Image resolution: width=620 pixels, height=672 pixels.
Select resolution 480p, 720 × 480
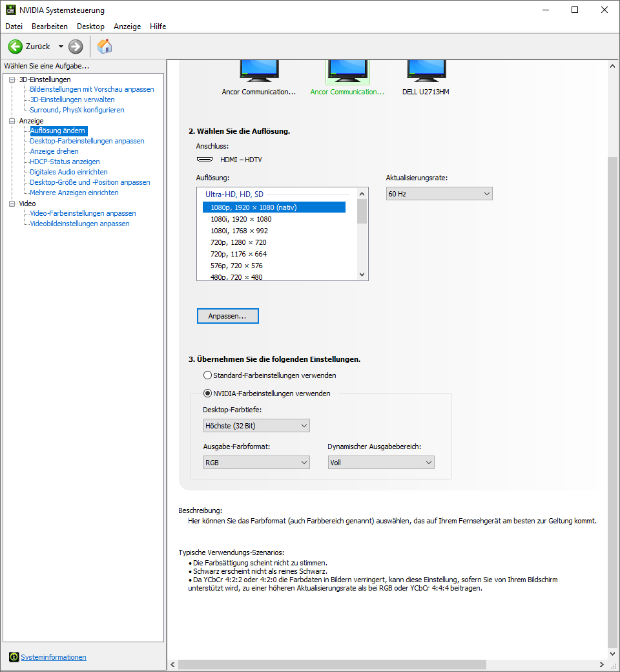pos(274,277)
